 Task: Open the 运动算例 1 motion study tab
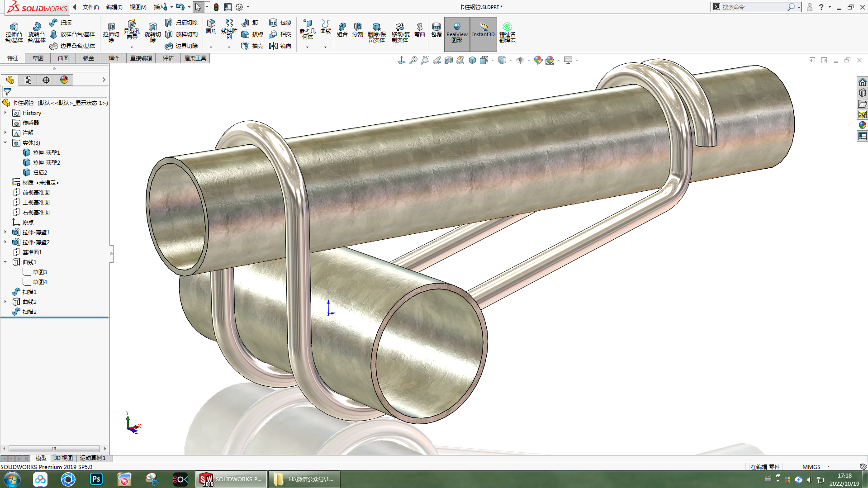point(93,458)
